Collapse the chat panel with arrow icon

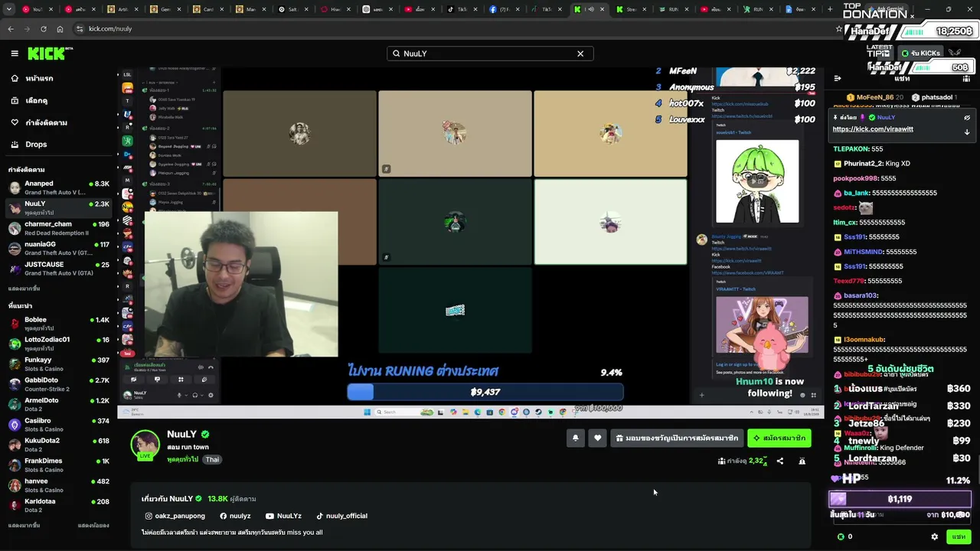click(x=838, y=78)
